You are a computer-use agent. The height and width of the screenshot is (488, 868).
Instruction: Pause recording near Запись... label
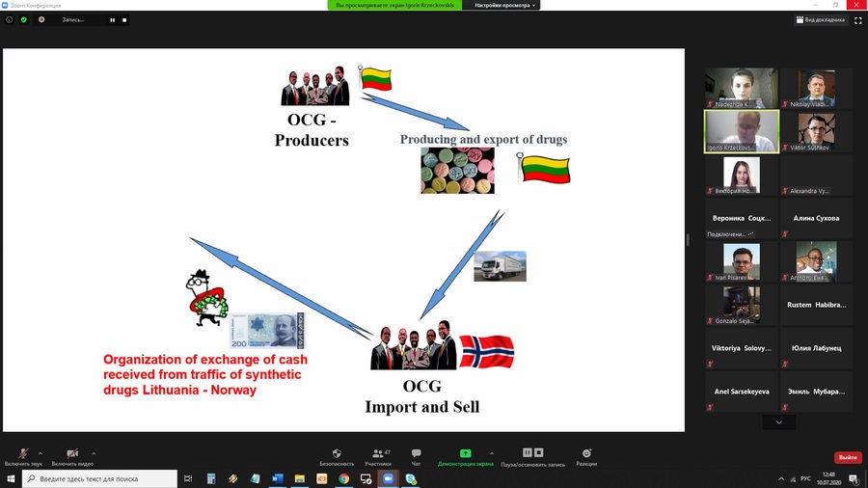(x=113, y=20)
